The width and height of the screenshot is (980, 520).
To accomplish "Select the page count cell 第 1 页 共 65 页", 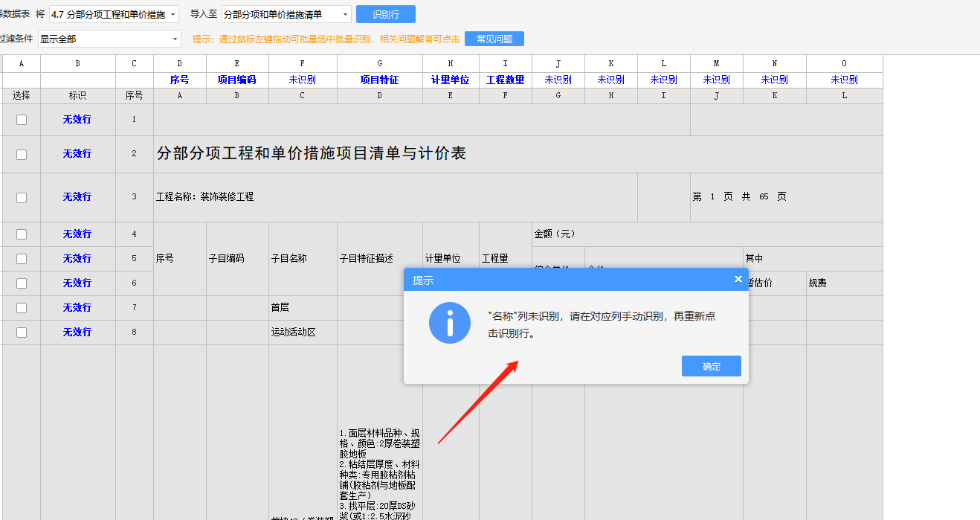I will coord(787,197).
